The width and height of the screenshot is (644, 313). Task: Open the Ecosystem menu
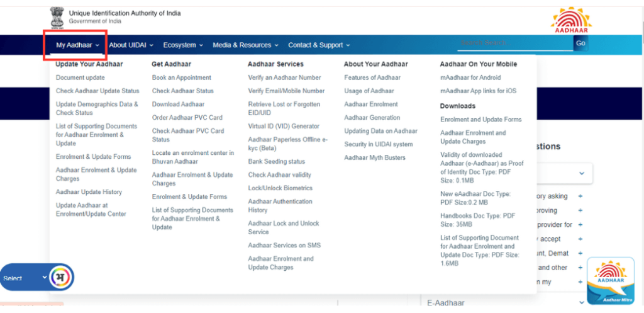pos(183,45)
